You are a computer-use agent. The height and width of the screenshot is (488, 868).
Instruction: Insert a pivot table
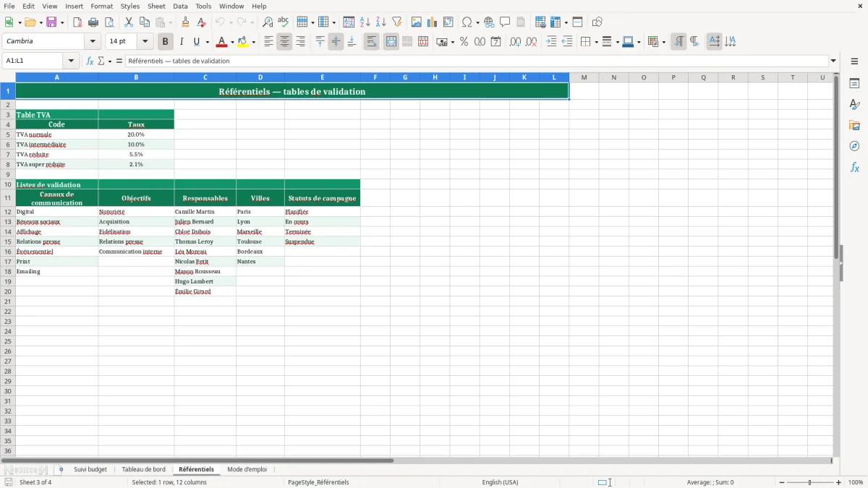coord(448,22)
